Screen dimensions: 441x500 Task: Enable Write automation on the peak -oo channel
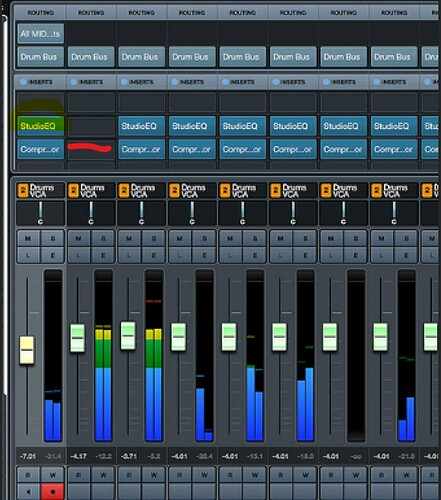[x=356, y=475]
